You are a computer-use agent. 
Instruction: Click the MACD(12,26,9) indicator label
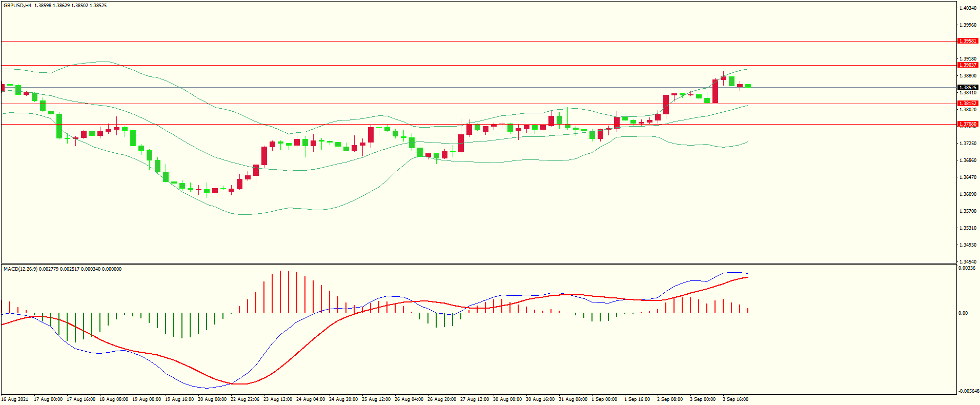[x=21, y=269]
